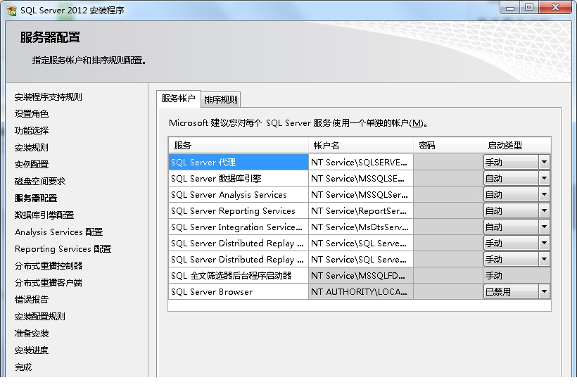Click account name NT Service\SQLSERVE... cell

point(360,162)
